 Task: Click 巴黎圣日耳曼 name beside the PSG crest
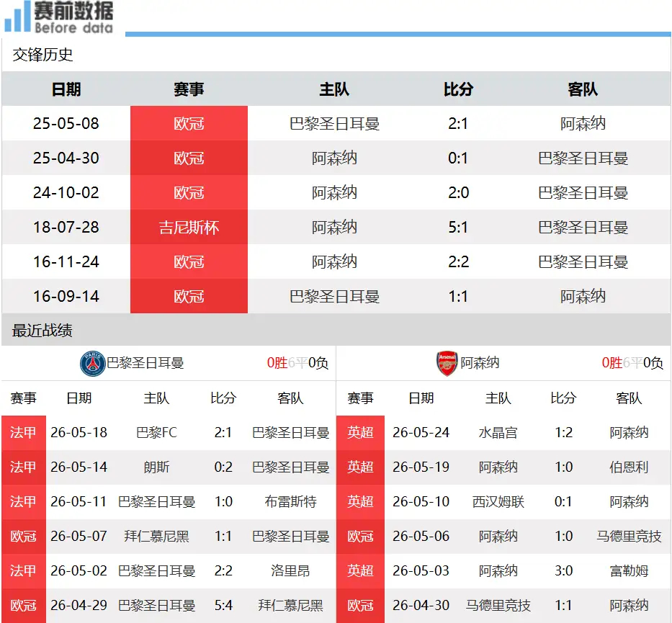coord(145,363)
